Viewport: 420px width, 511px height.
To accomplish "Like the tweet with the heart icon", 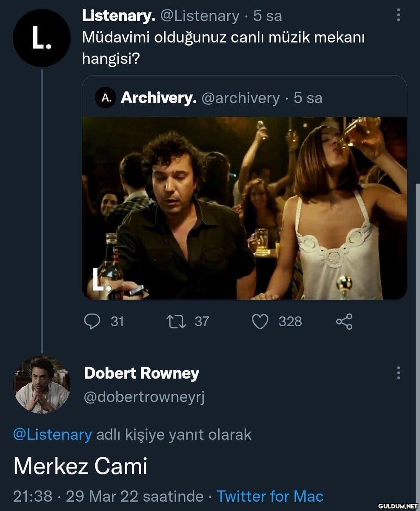I will pos(260,322).
